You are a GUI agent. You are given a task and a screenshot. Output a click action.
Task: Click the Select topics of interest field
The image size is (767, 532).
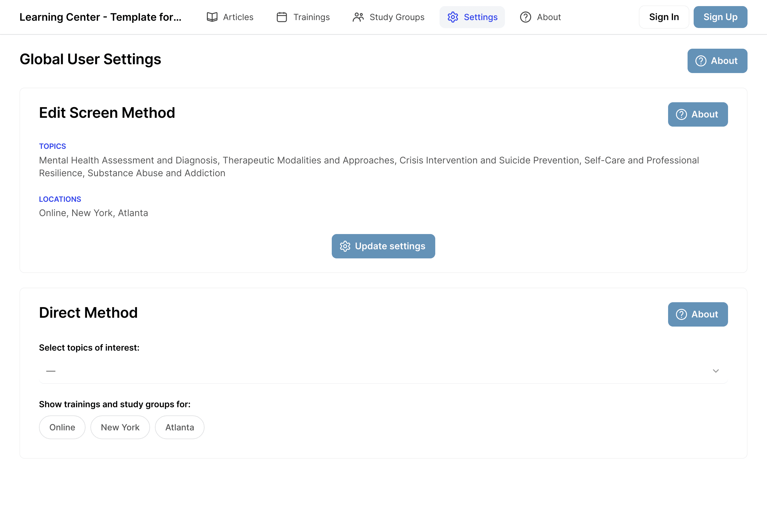(x=383, y=371)
